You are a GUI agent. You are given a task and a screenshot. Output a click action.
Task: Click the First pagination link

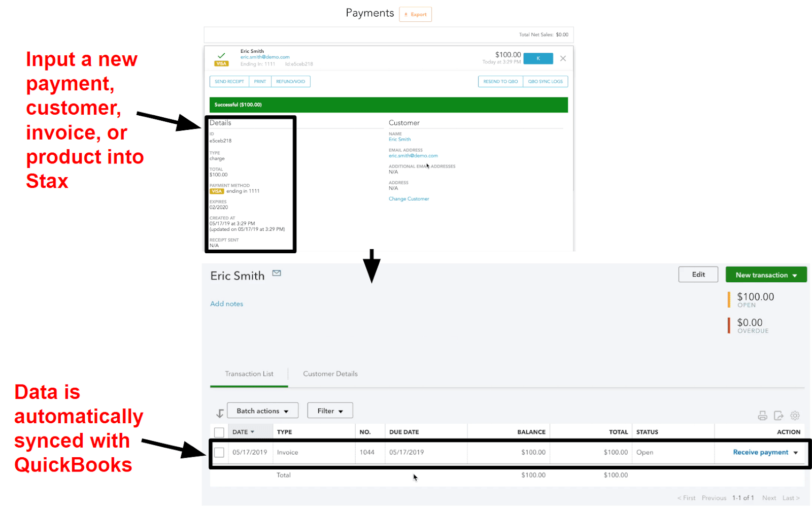click(687, 498)
